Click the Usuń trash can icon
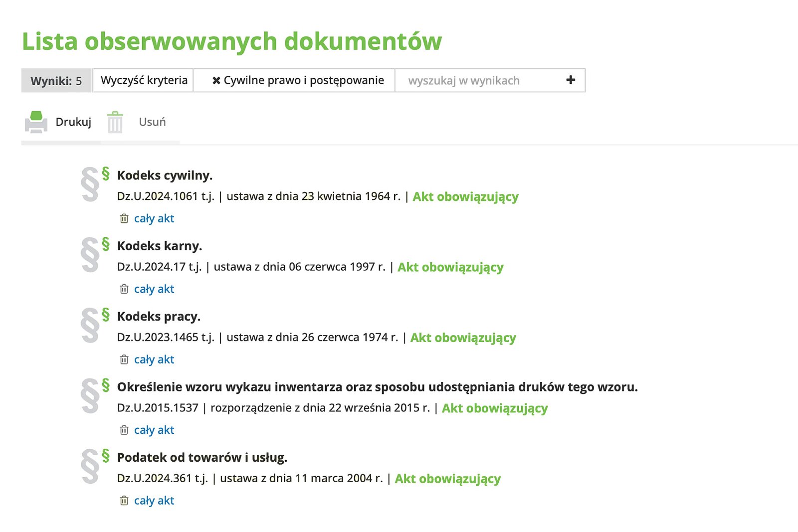This screenshot has height=532, width=798. click(116, 121)
